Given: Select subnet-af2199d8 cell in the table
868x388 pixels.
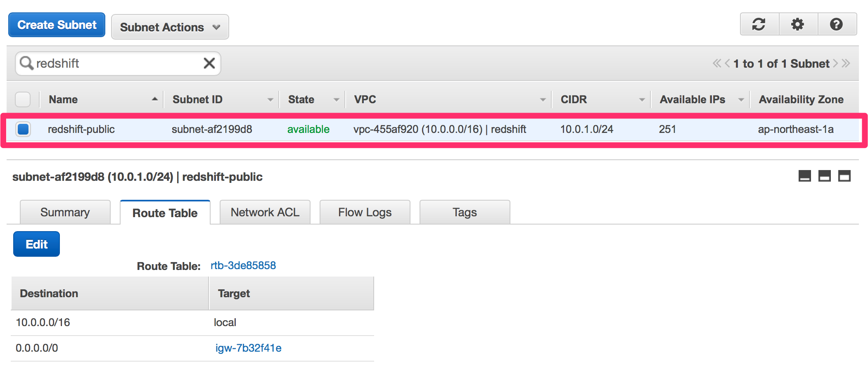Looking at the screenshot, I should tap(212, 129).
